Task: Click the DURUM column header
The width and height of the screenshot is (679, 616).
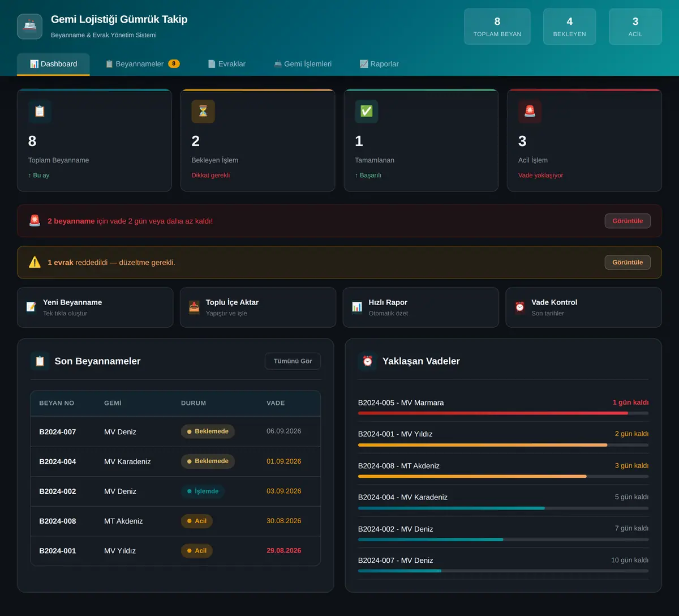Action: pos(194,403)
